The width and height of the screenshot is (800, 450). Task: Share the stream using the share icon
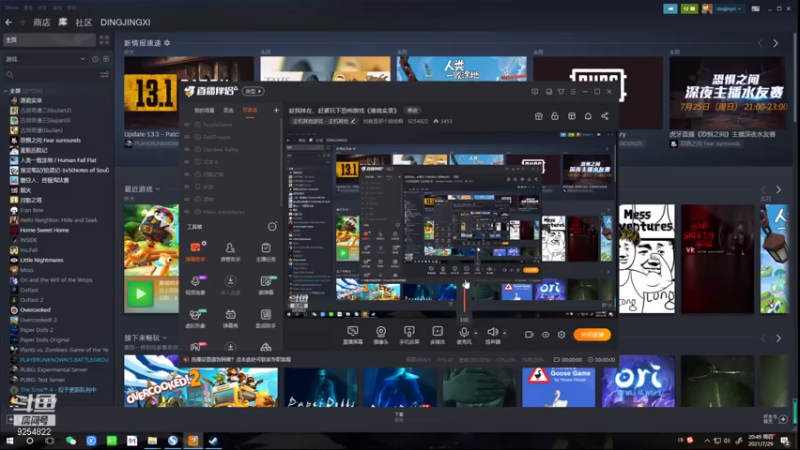coord(605,116)
